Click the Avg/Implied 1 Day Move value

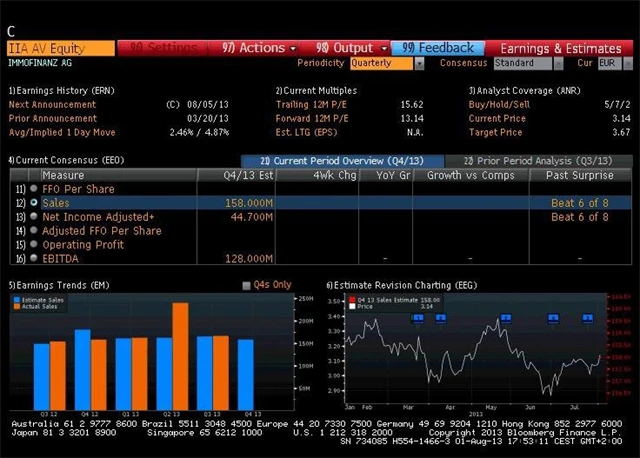pyautogui.click(x=199, y=132)
